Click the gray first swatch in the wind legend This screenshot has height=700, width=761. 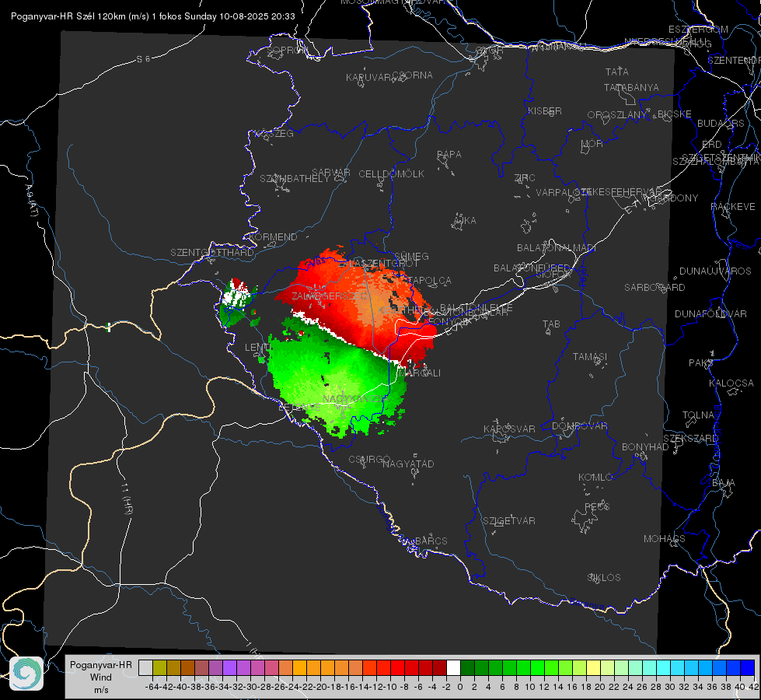click(145, 667)
